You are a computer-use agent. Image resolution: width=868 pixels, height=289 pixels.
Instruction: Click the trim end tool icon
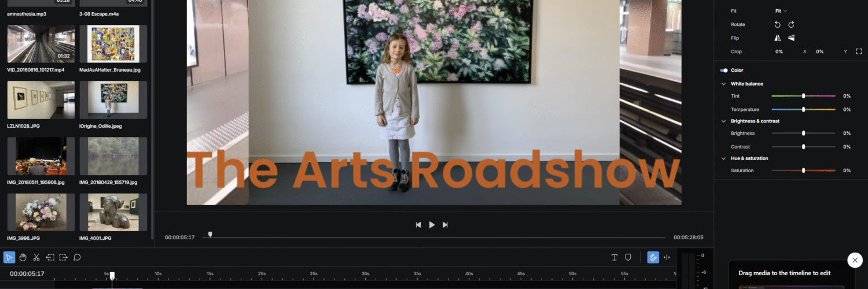pos(64,257)
